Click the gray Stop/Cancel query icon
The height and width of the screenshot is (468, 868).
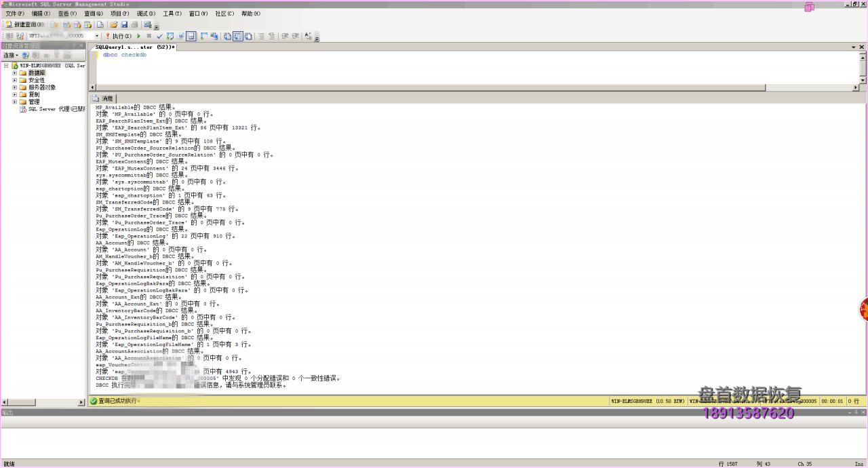[x=149, y=36]
